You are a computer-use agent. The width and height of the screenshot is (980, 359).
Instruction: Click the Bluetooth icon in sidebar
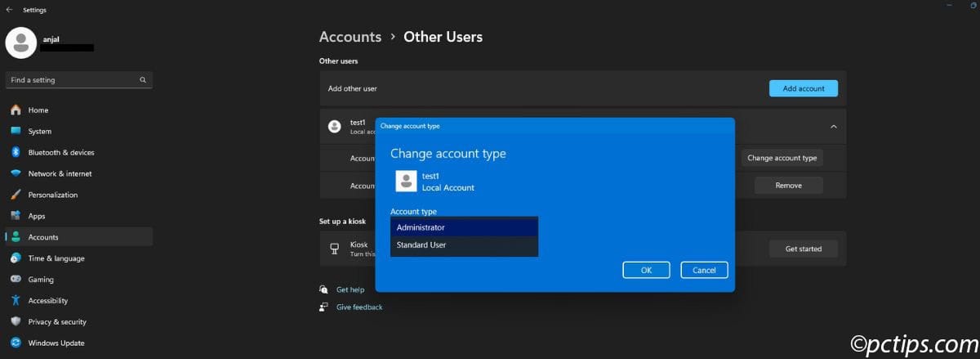coord(16,152)
